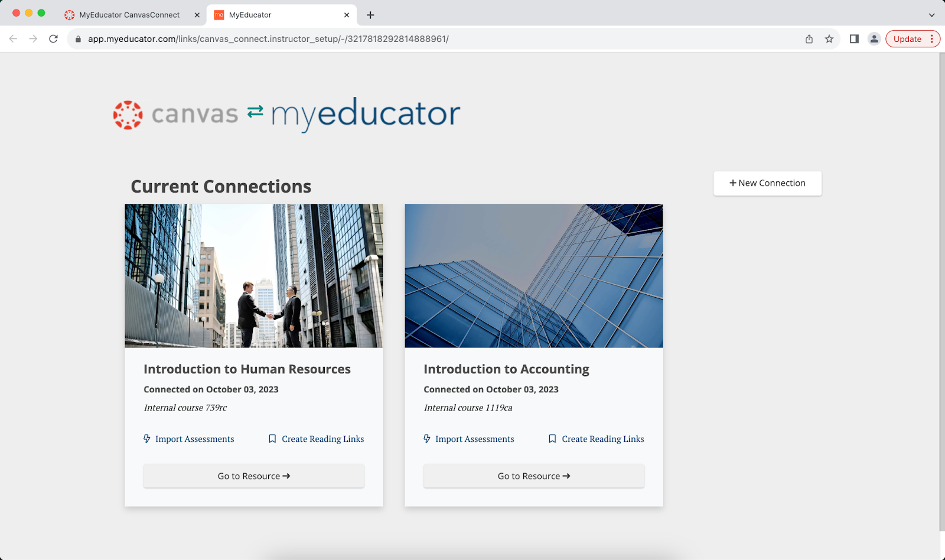This screenshot has width=945, height=560.
Task: Click lightning icon in Human Resources card
Action: tap(147, 439)
